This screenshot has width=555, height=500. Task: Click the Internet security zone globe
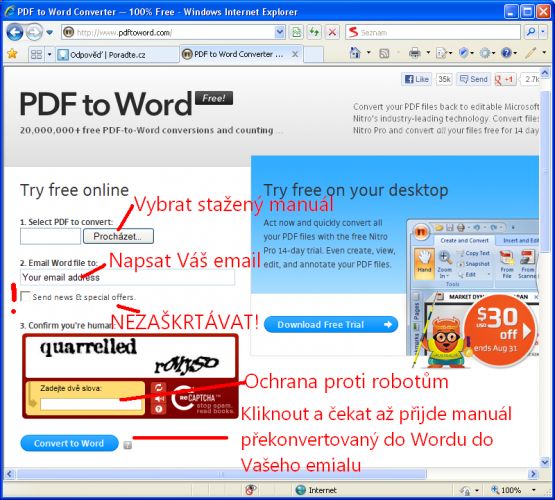click(x=301, y=490)
